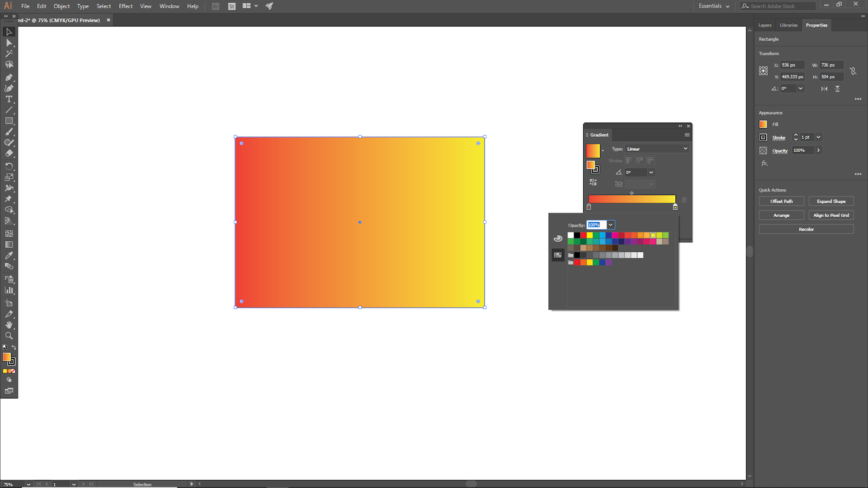Select the Lasso tool
The width and height of the screenshot is (868, 488).
tap(9, 65)
